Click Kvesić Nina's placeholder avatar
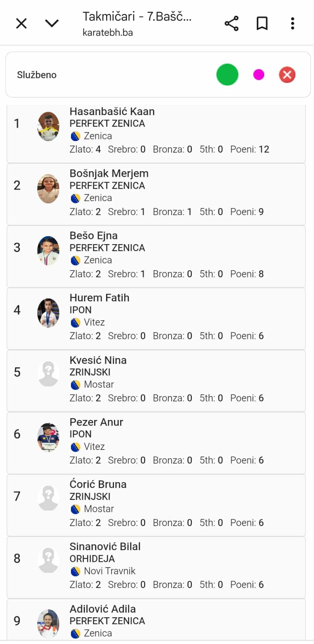Screen dimensions: 314x644 click(48, 373)
